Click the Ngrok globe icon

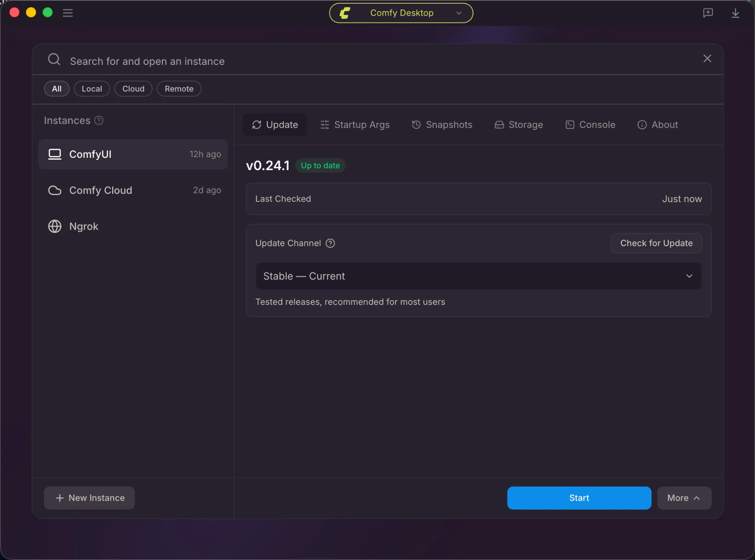coord(55,226)
